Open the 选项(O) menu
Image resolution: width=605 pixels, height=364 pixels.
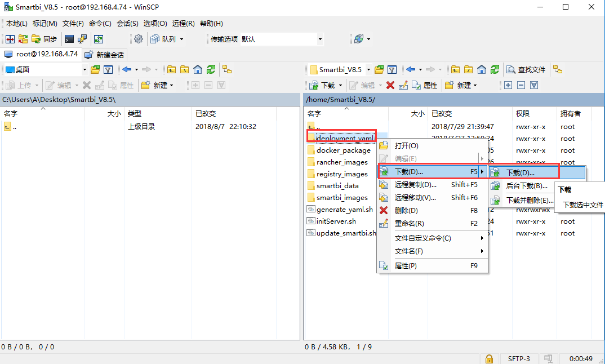coord(155,24)
